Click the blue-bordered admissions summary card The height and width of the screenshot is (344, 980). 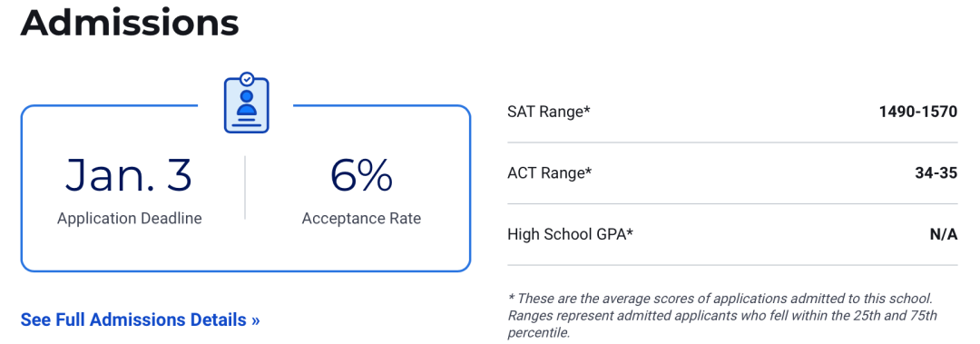(x=246, y=188)
